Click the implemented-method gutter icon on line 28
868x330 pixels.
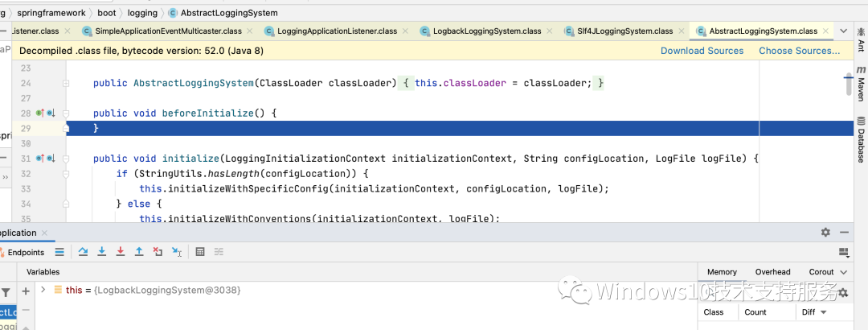click(x=40, y=113)
